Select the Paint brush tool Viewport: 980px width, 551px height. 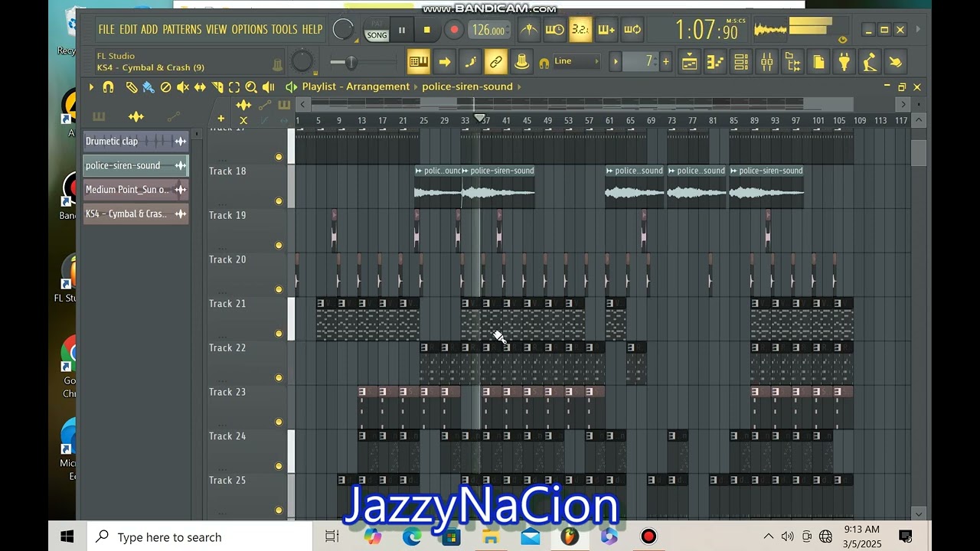point(149,87)
